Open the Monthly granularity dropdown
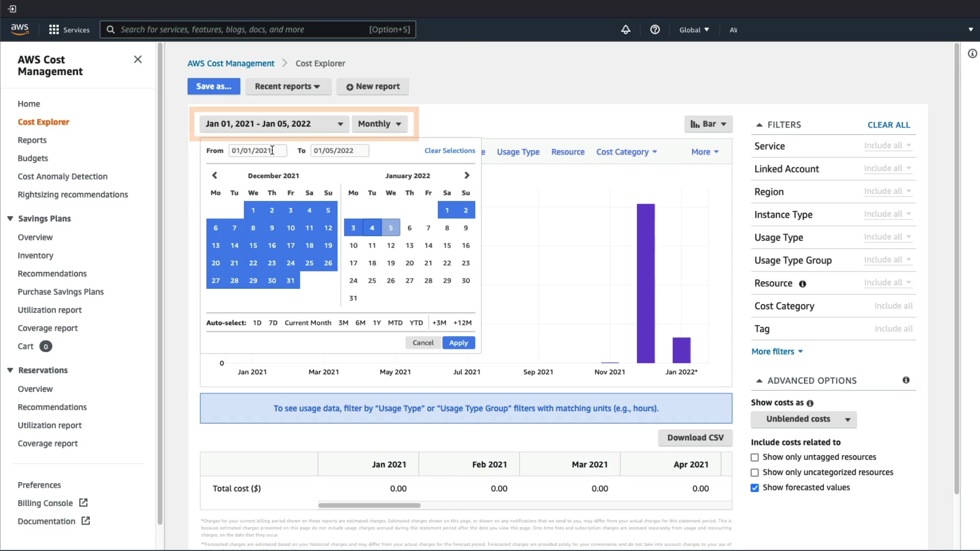 coord(379,124)
